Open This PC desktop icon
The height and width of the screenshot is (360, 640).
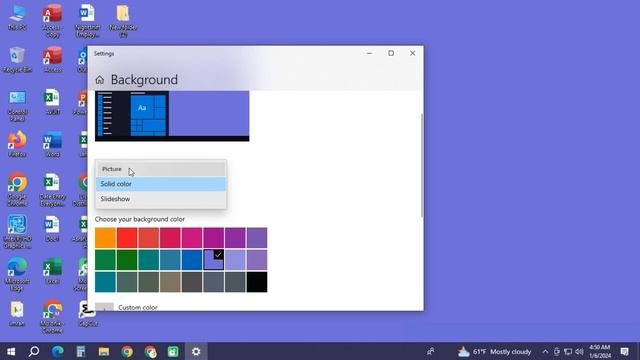tap(17, 18)
